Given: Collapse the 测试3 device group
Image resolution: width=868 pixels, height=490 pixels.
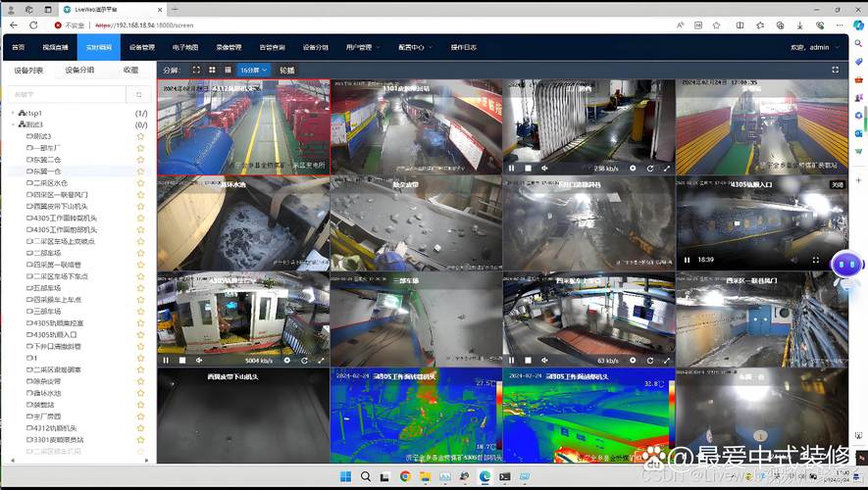Looking at the screenshot, I should (14, 124).
